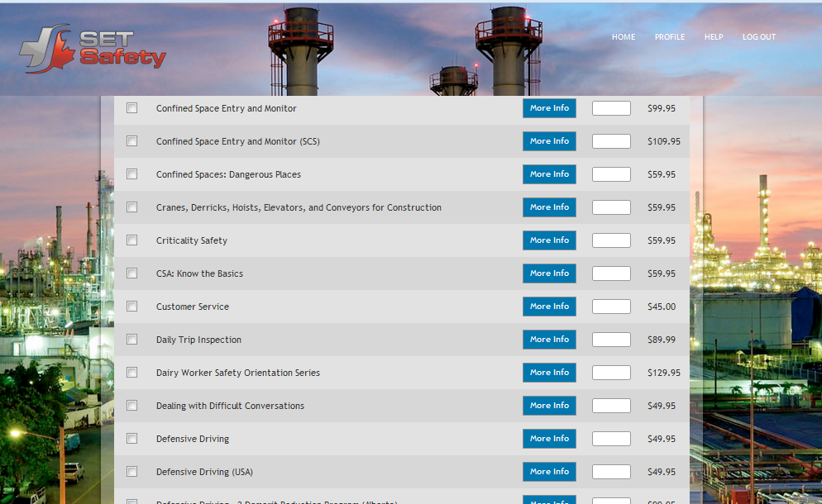Check the Dealing with Difficult Conversations checkbox
The height and width of the screenshot is (504, 822).
131,405
